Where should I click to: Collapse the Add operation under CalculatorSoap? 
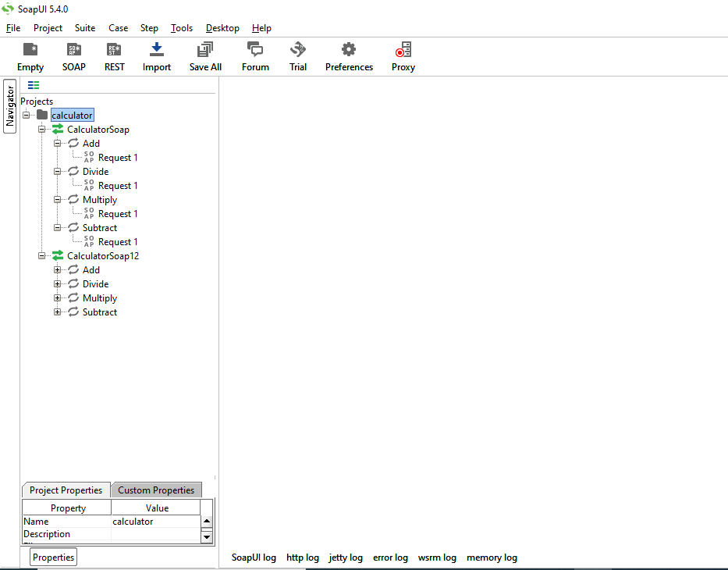57,143
